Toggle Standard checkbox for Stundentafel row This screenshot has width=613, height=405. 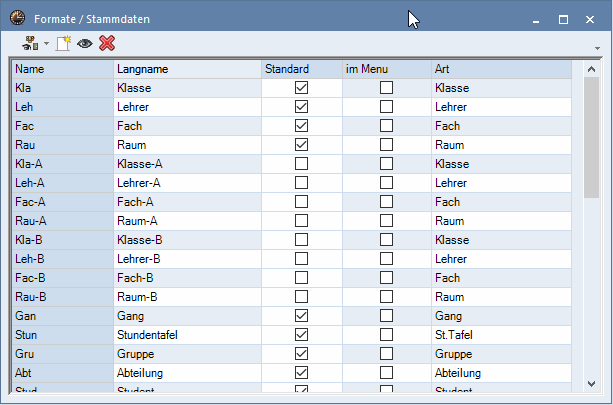301,335
